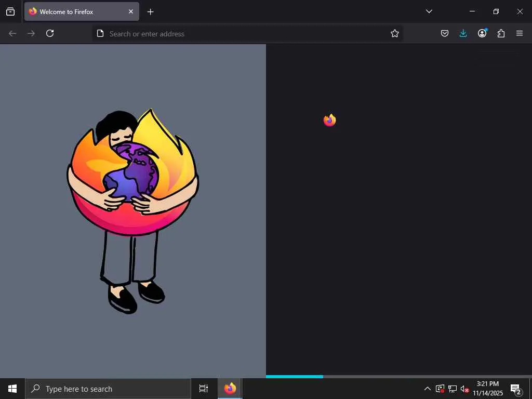
Task: Open Firefox View from tab bar
Action: coord(10,11)
